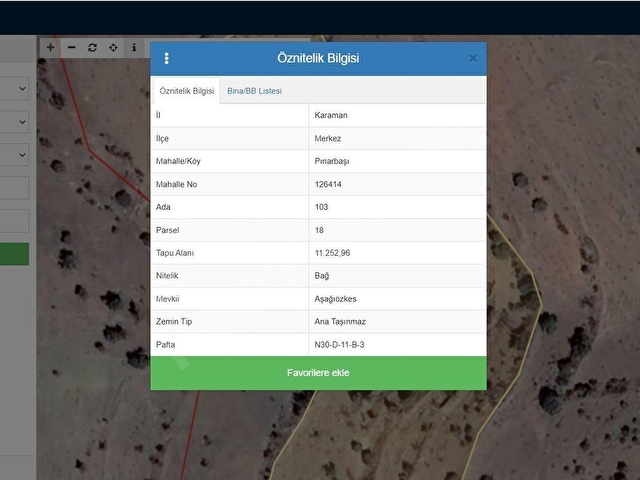Zoom out with the minus map tool
Viewport: 640px width, 480px height.
click(x=71, y=47)
